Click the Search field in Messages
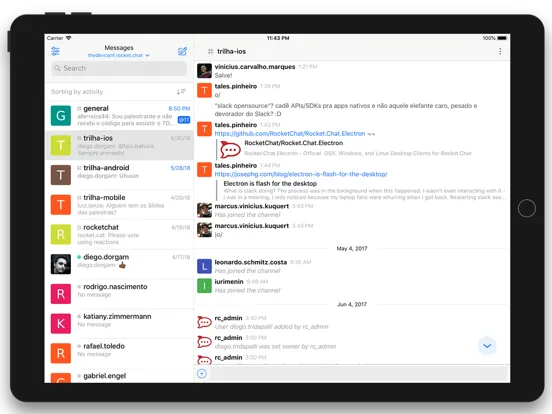This screenshot has width=552, height=414. pyautogui.click(x=119, y=68)
